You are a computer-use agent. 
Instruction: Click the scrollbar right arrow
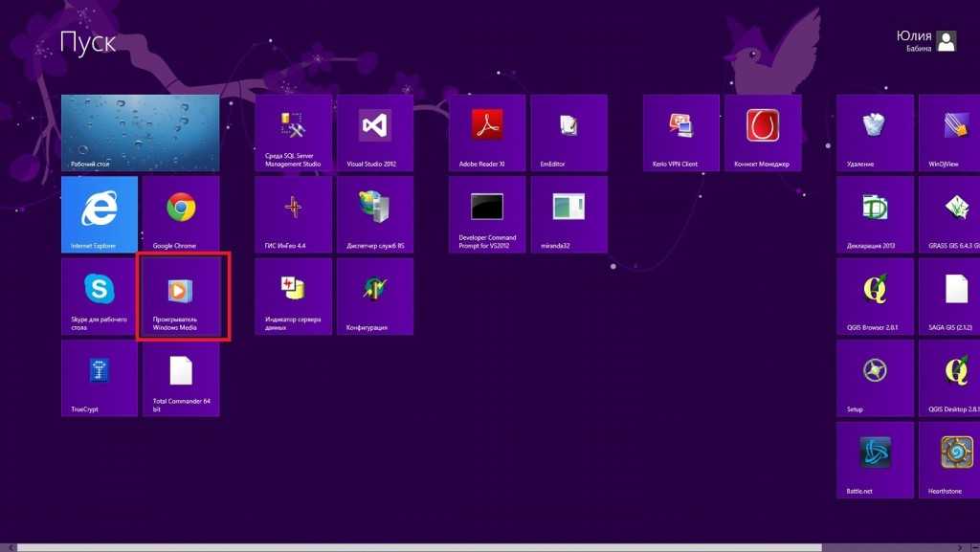click(961, 547)
